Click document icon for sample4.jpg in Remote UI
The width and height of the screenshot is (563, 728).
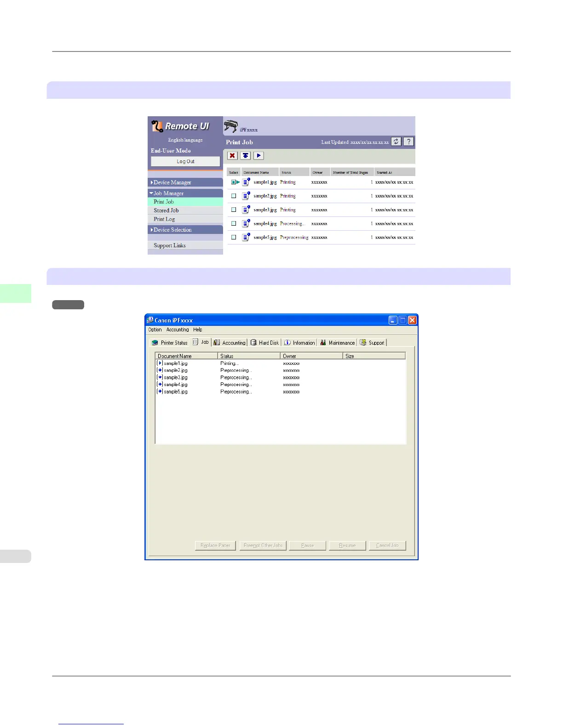246,223
